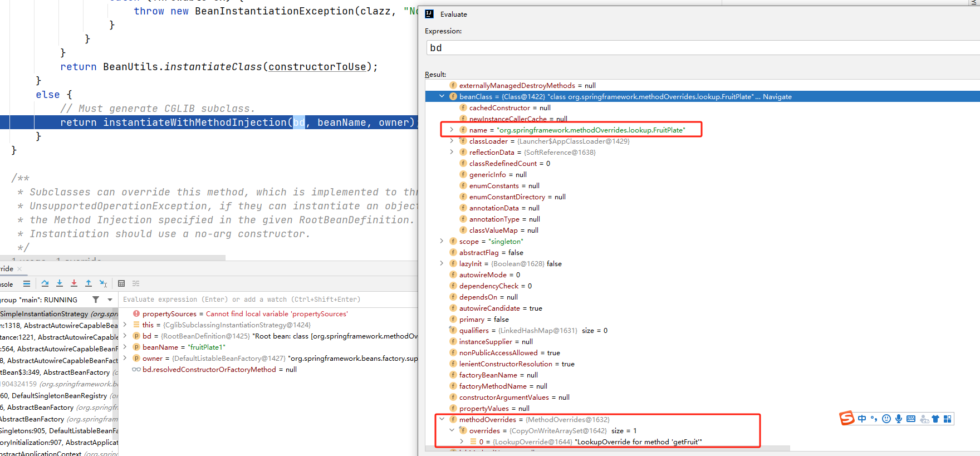
Task: Click the red error icon beside propertySources
Action: pyautogui.click(x=136, y=313)
